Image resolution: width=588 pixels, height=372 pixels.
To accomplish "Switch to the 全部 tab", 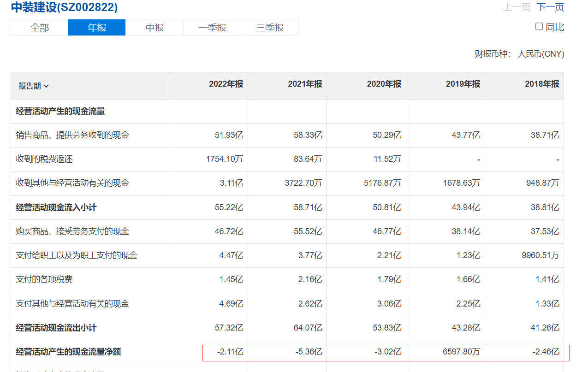I will [40, 28].
